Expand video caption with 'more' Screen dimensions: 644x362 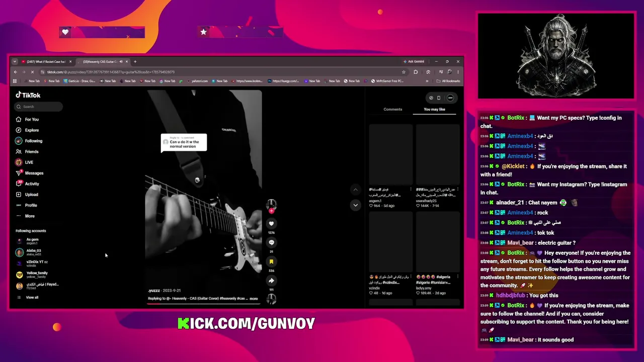[x=254, y=299]
